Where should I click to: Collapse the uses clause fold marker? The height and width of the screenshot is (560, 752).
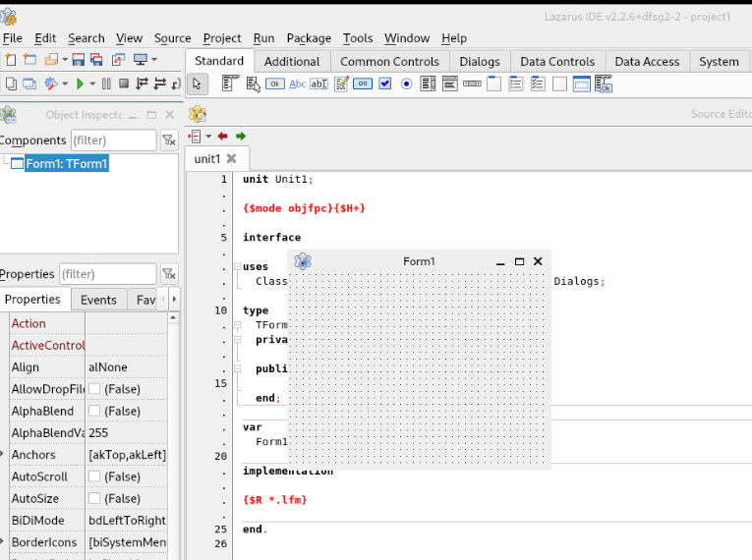[x=238, y=266]
